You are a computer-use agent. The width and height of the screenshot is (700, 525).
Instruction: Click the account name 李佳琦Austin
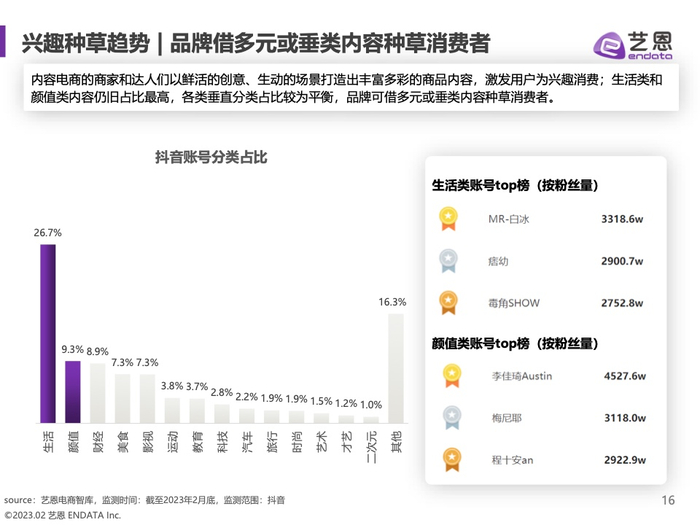(x=522, y=376)
